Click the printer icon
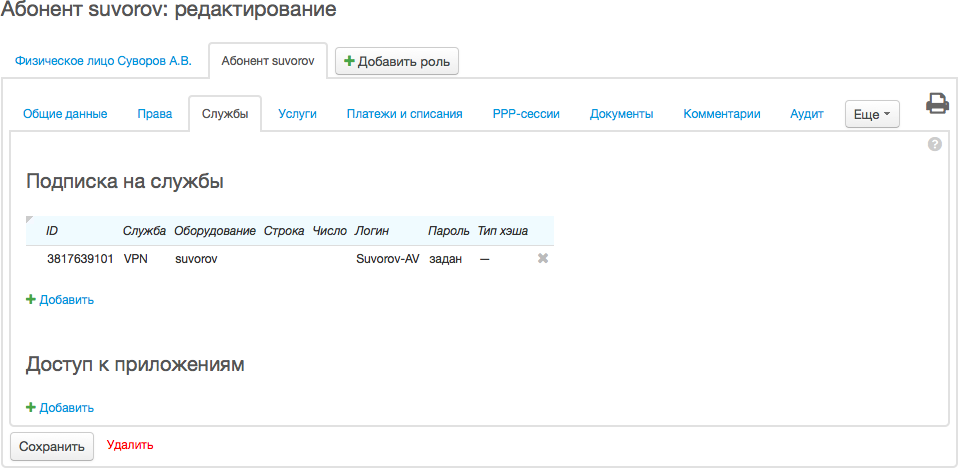 (936, 103)
